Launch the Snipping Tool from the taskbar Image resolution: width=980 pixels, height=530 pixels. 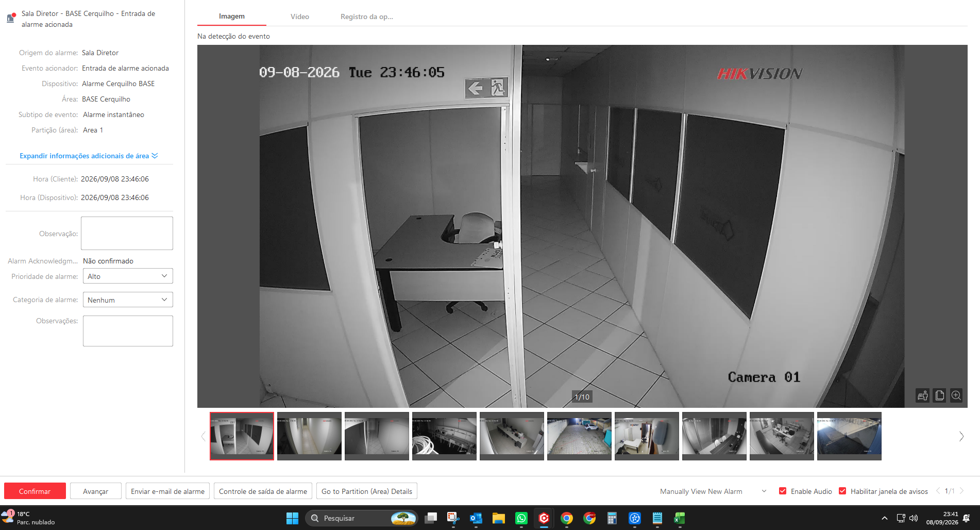(x=453, y=518)
